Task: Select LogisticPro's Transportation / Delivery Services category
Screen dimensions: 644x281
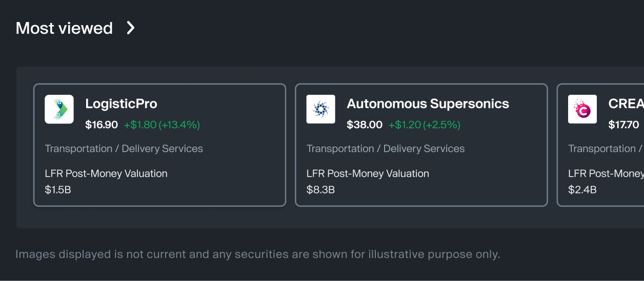Action: tap(124, 149)
